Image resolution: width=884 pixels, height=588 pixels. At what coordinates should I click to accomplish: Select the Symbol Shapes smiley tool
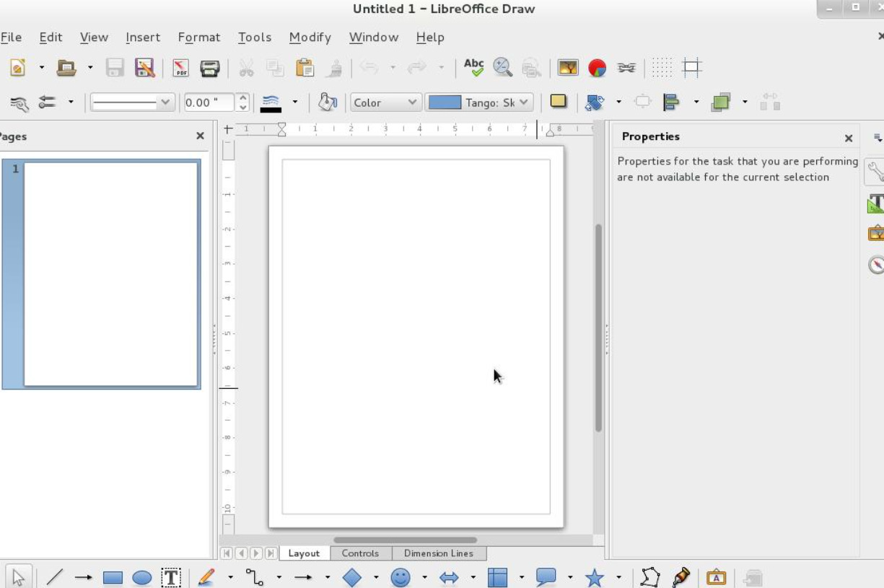click(401, 577)
